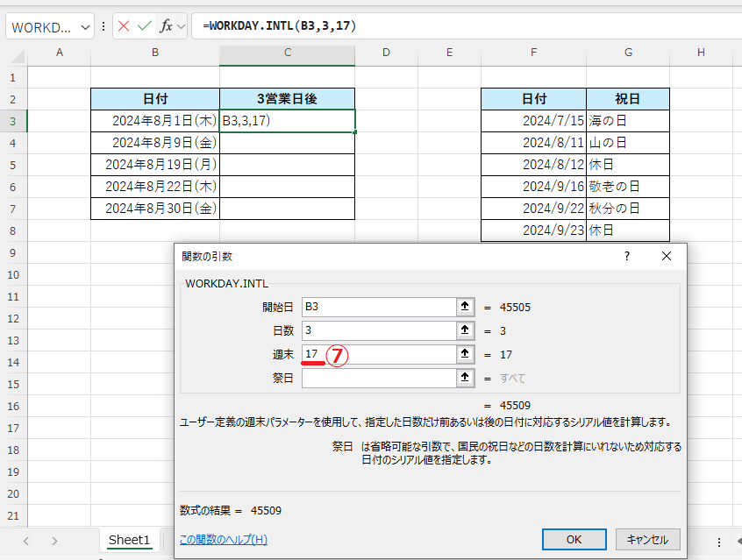Select row 3 header

point(13,122)
